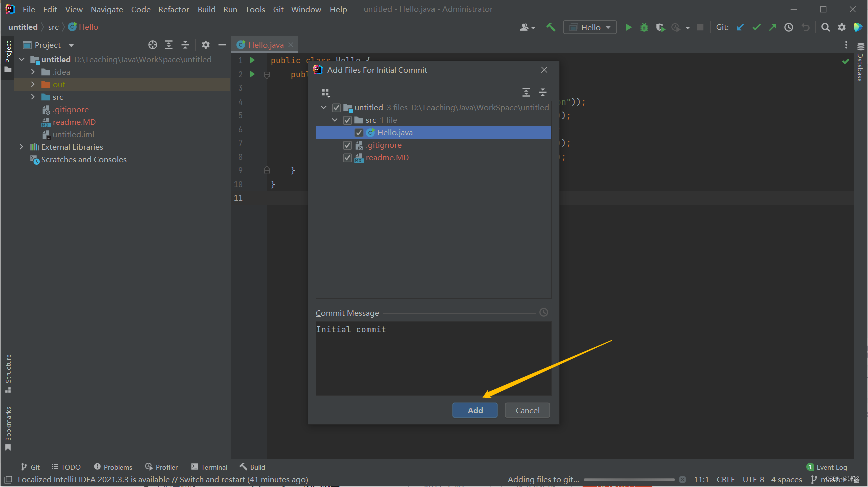Viewport: 868px width, 487px height.
Task: Open the Structure side panel
Action: click(x=8, y=374)
